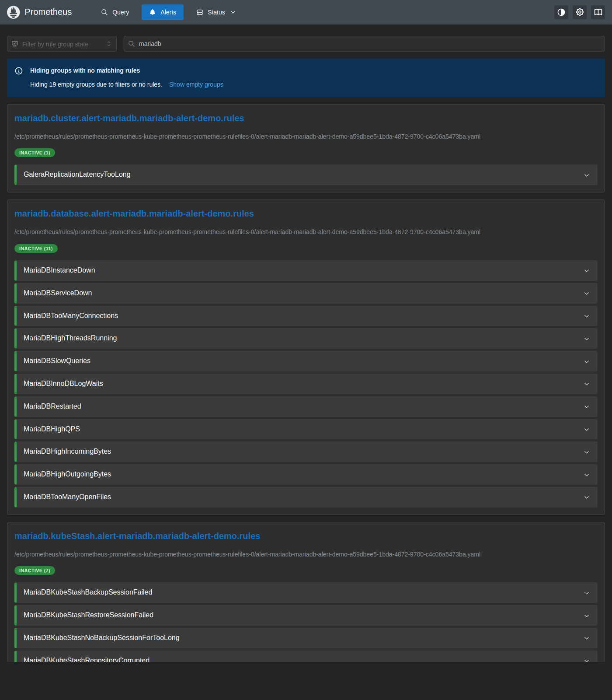Viewport: 612px width, 700px height.
Task: Click the rule file path under mariadb.kubeStash.alert group
Action: (247, 554)
